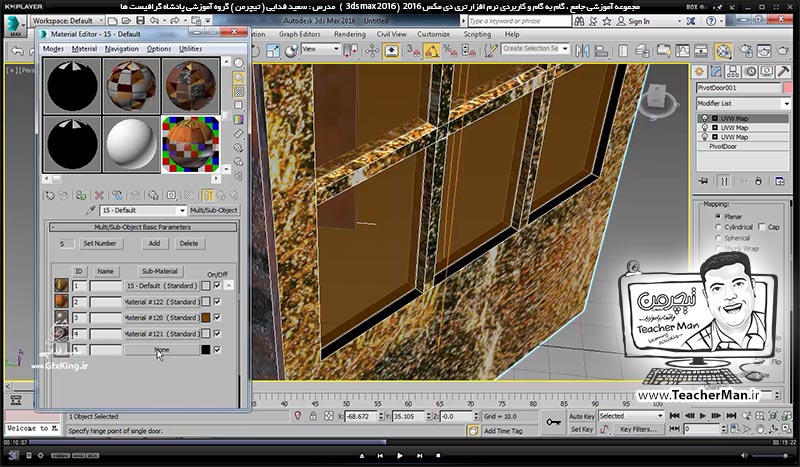This screenshot has width=800, height=467.
Task: Select the Spherical mapping radio button
Action: [x=718, y=238]
